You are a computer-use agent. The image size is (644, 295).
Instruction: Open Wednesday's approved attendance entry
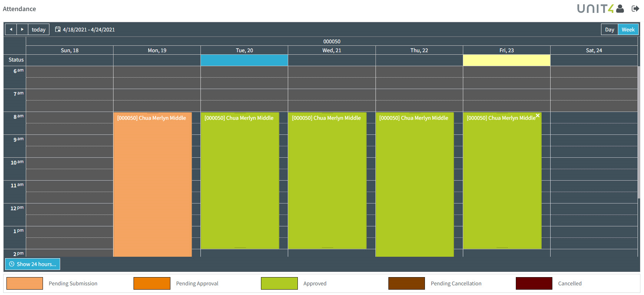pyautogui.click(x=327, y=181)
